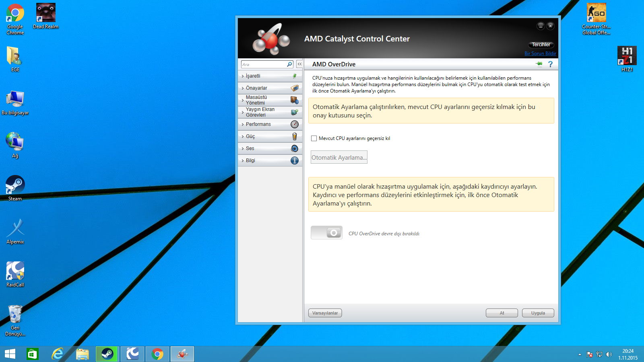
Task: Click the Windows Start button
Action: [x=10, y=354]
